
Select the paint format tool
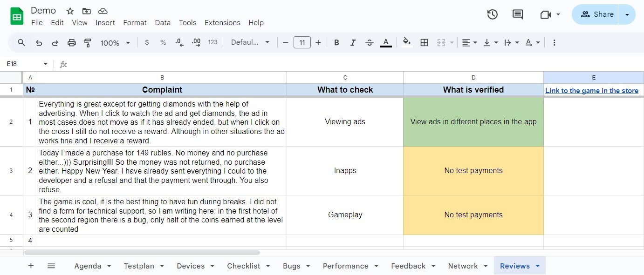click(87, 43)
